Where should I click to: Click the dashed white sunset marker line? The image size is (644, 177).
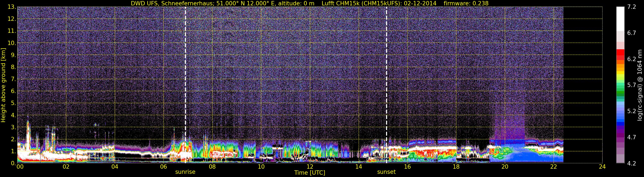click(x=386, y=85)
